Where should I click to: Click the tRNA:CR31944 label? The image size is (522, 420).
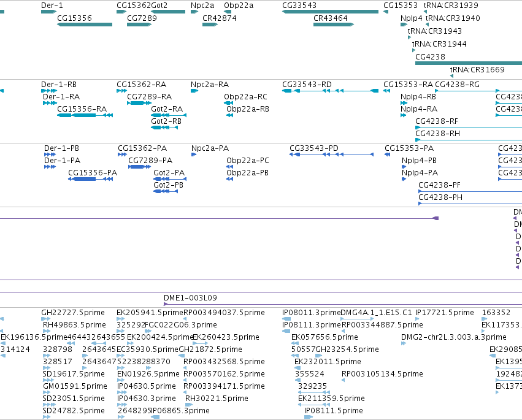pos(439,44)
